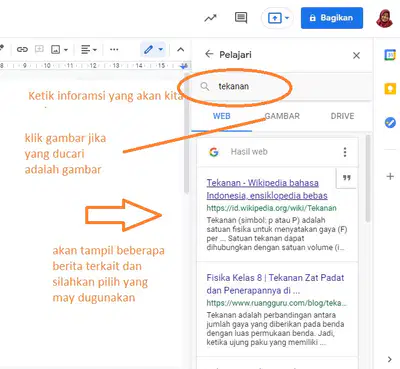Click the blue right indent marker on ruler
400x369 pixels.
[x=184, y=66]
